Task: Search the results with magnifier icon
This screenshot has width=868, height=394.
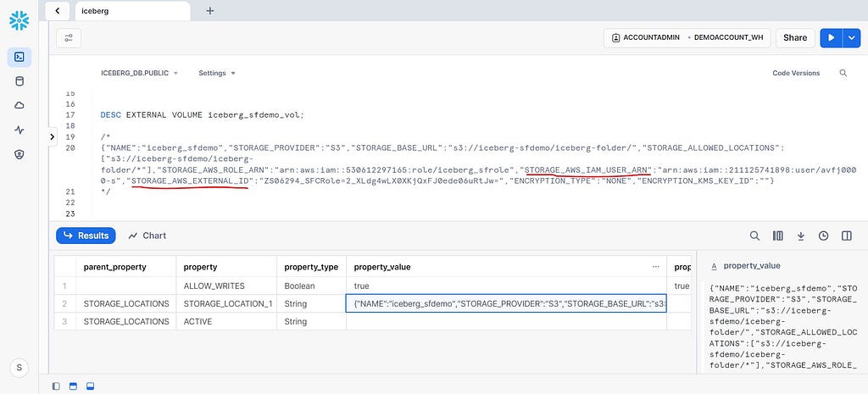Action: coord(754,236)
